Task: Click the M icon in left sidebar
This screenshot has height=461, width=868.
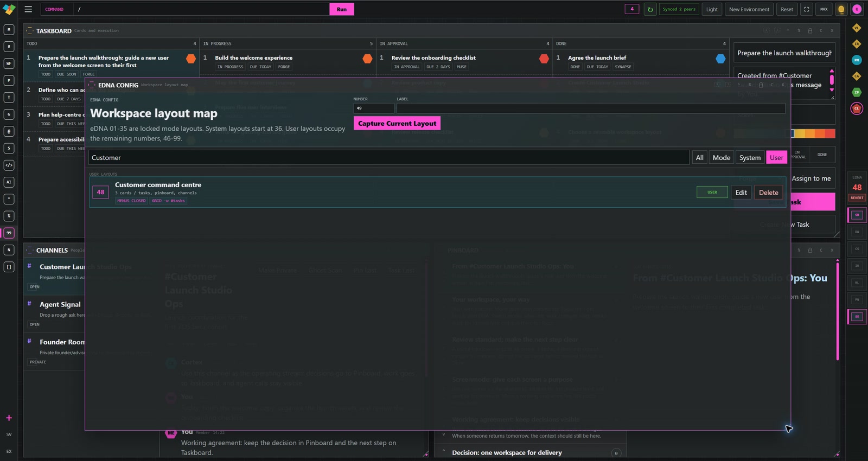Action: tap(9, 29)
